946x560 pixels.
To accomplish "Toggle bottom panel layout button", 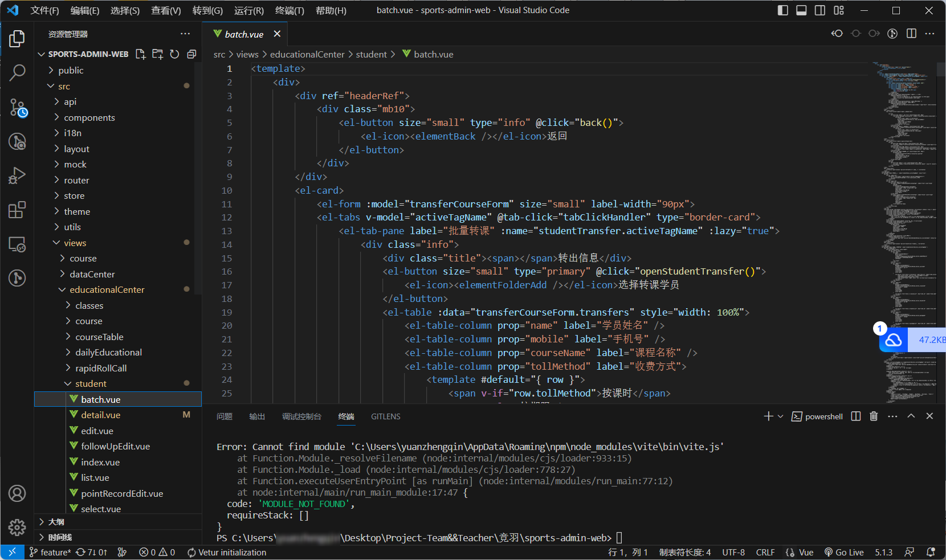I will pyautogui.click(x=801, y=10).
